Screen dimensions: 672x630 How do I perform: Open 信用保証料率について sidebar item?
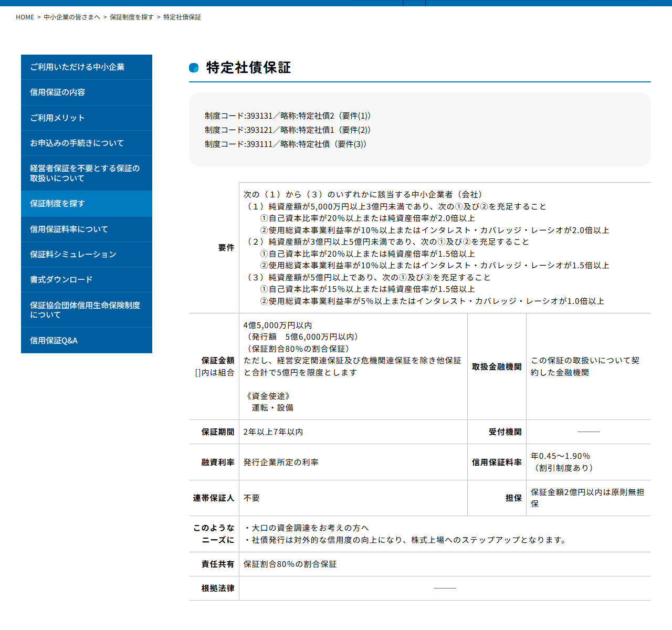(x=87, y=229)
